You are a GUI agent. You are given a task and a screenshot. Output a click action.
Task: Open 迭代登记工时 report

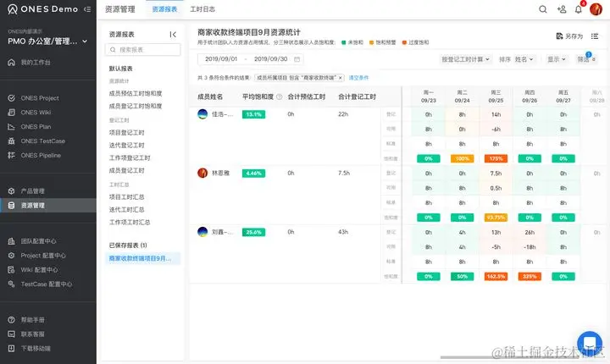point(126,146)
